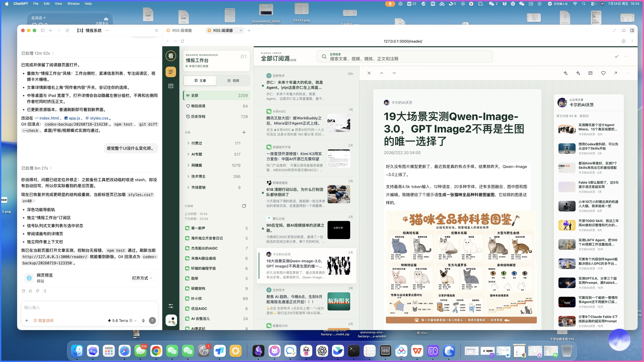
Task: Reload the reader page
Action: pos(182,41)
